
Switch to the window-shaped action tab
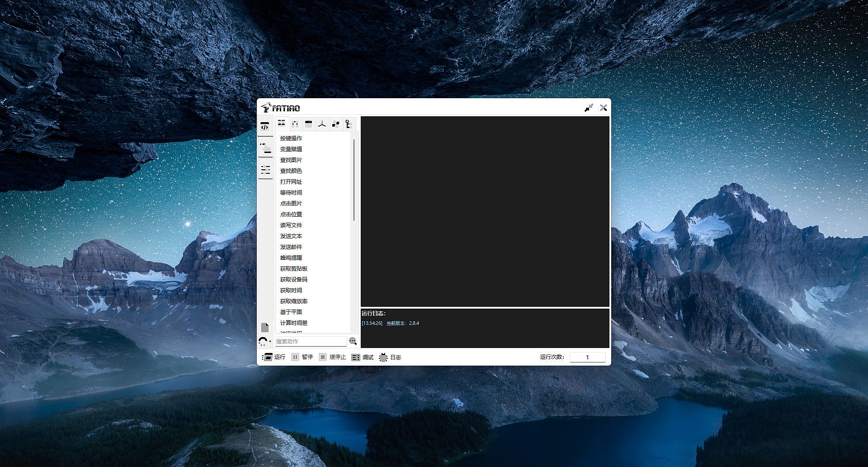click(x=308, y=124)
